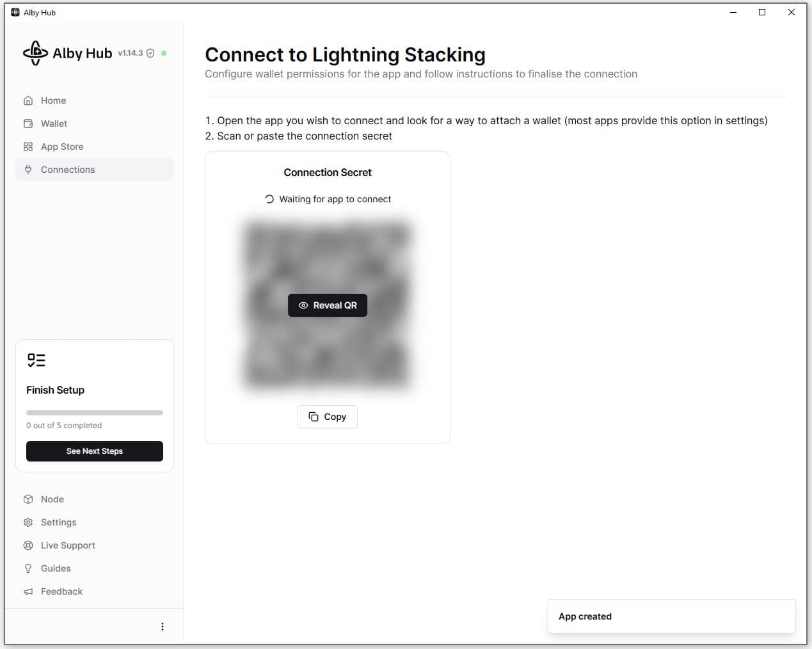Maximize the Alby Hub window
Screen dimensions: 812x649
(762, 12)
